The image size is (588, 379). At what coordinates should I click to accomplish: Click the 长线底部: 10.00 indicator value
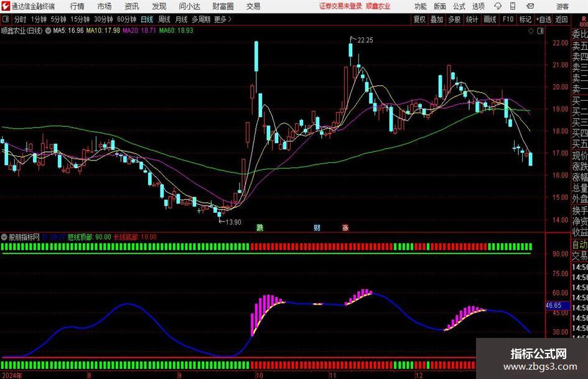(135, 237)
